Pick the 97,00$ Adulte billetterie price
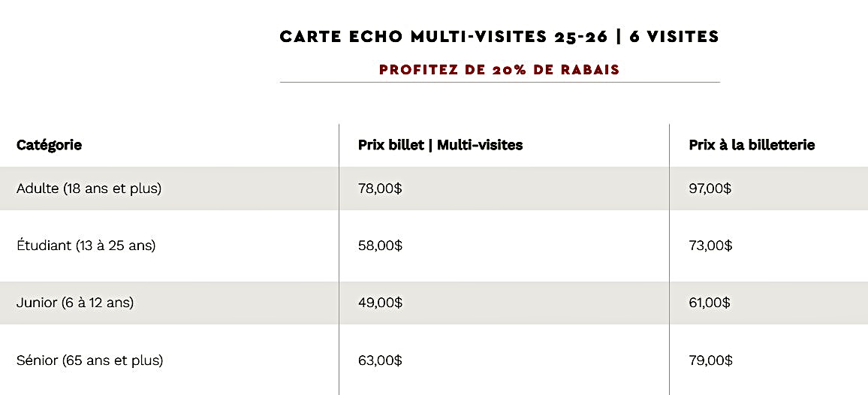 pyautogui.click(x=710, y=188)
